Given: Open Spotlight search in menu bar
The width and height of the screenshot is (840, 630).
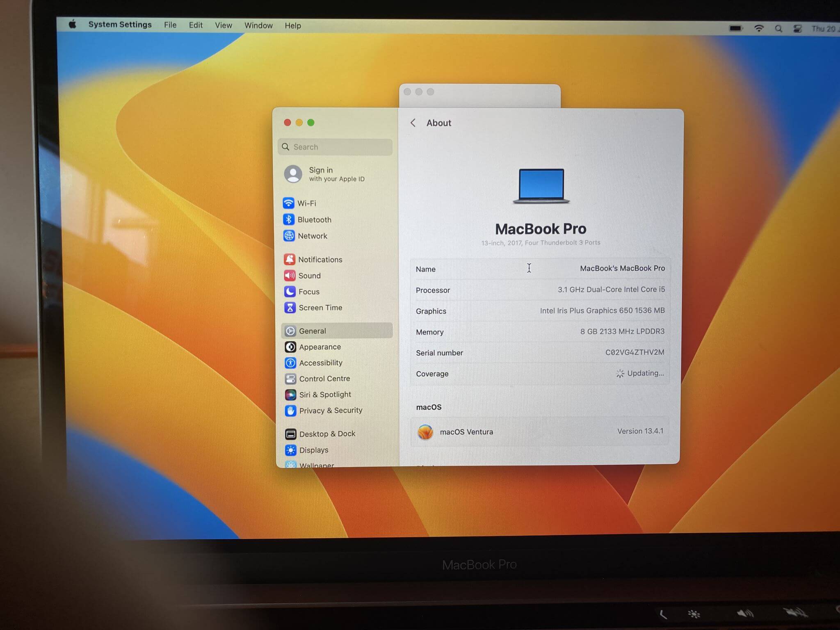Looking at the screenshot, I should pos(778,29).
